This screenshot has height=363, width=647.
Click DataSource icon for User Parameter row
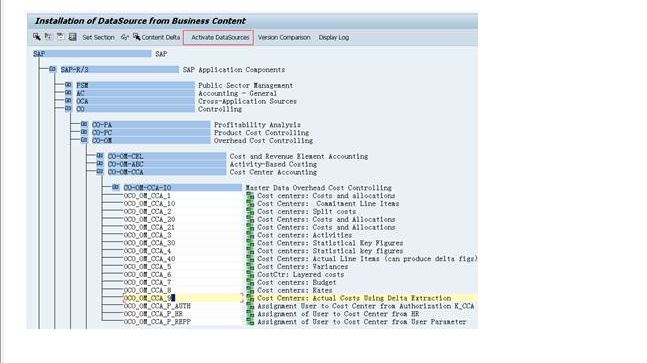click(x=250, y=322)
